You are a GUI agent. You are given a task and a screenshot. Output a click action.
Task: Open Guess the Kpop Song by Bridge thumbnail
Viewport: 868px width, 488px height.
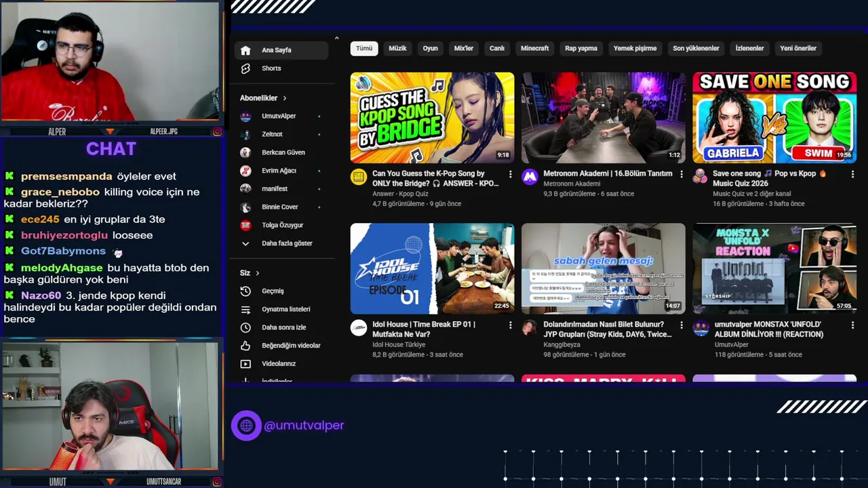pos(432,118)
